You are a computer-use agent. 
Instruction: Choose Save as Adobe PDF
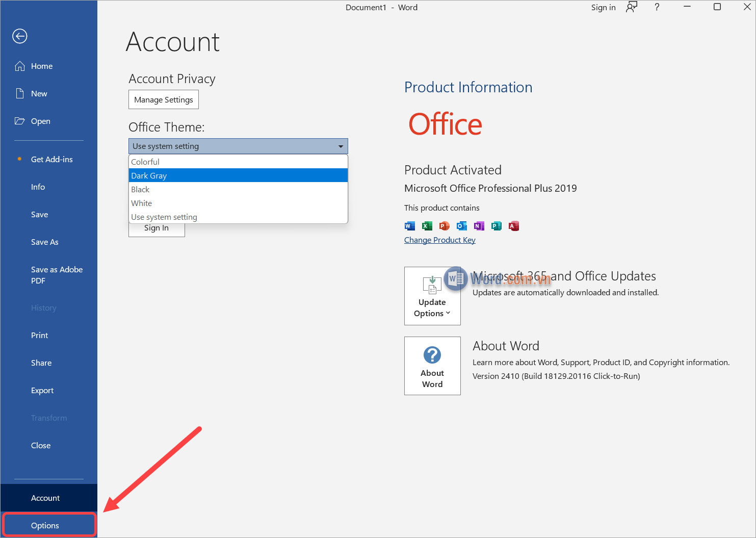pos(49,275)
